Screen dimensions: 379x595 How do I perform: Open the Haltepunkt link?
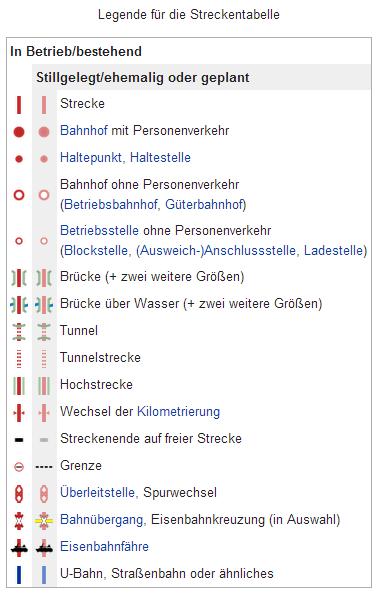point(91,157)
